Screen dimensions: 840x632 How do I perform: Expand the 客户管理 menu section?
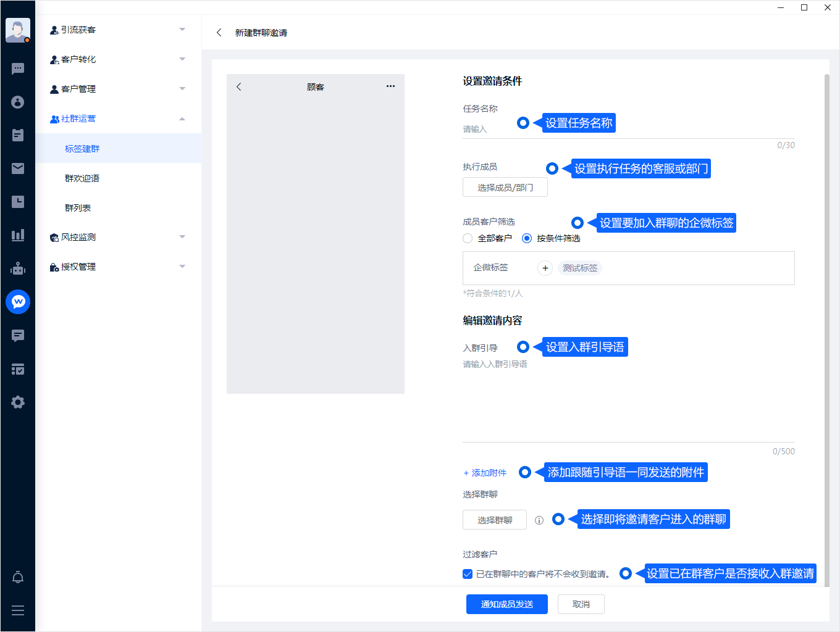(119, 89)
